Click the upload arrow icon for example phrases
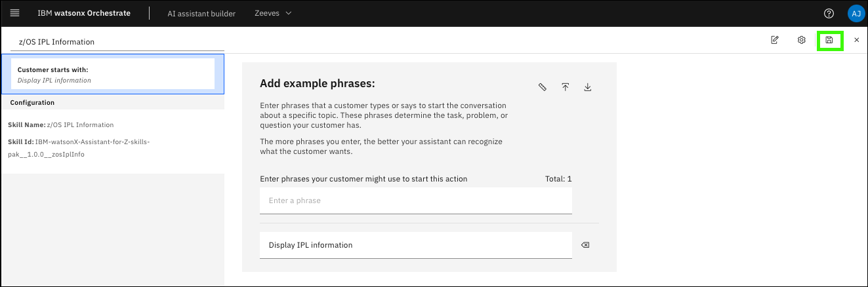The height and width of the screenshot is (287, 868). [565, 87]
